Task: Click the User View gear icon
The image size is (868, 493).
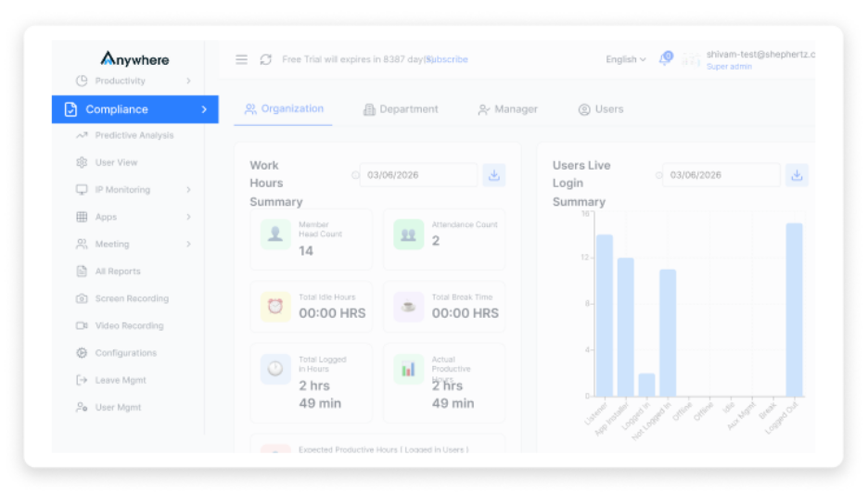Action: 82,162
